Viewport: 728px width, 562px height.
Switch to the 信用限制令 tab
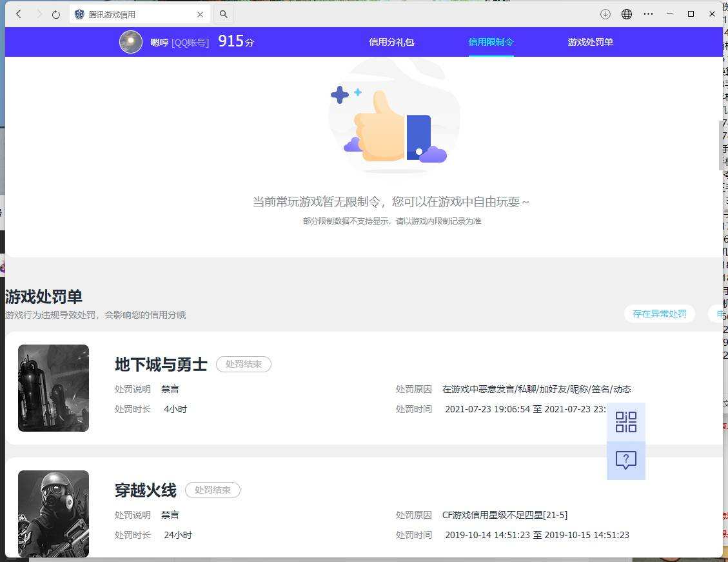click(x=491, y=42)
